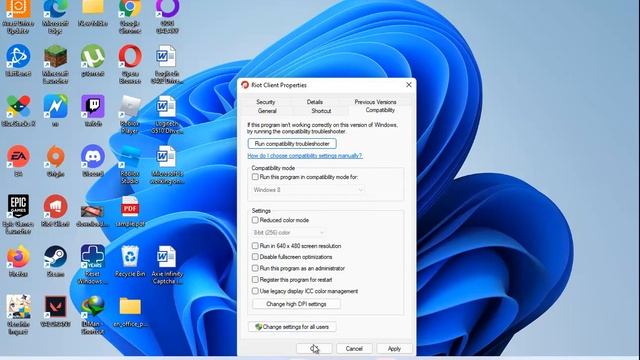Screen dimensions: 640x360
Task: Confirm the dialog with the OK button
Action: (x=314, y=349)
